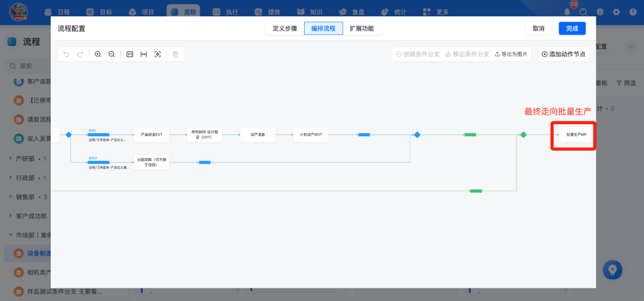Open the user account icon in the top bar
Image resolution: width=644 pixels, height=301 pixels.
pyautogui.click(x=600, y=12)
